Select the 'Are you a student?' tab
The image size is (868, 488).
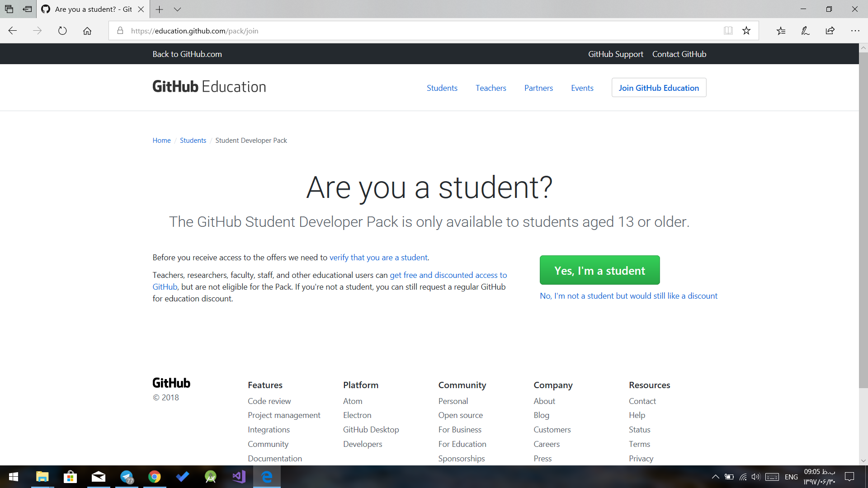tap(93, 9)
